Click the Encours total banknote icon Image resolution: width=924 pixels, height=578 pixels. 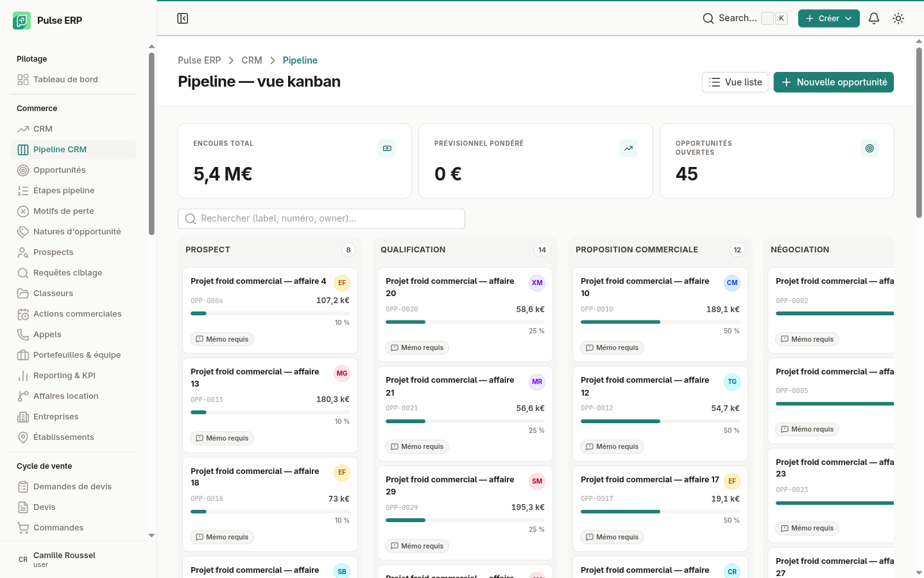pyautogui.click(x=387, y=148)
